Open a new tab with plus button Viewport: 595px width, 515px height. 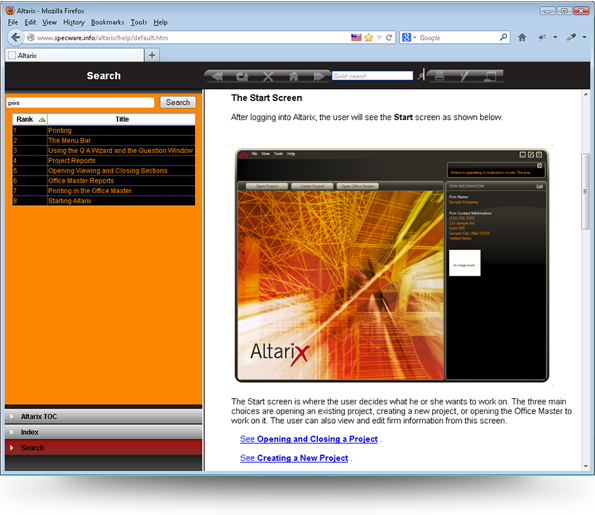pos(152,55)
